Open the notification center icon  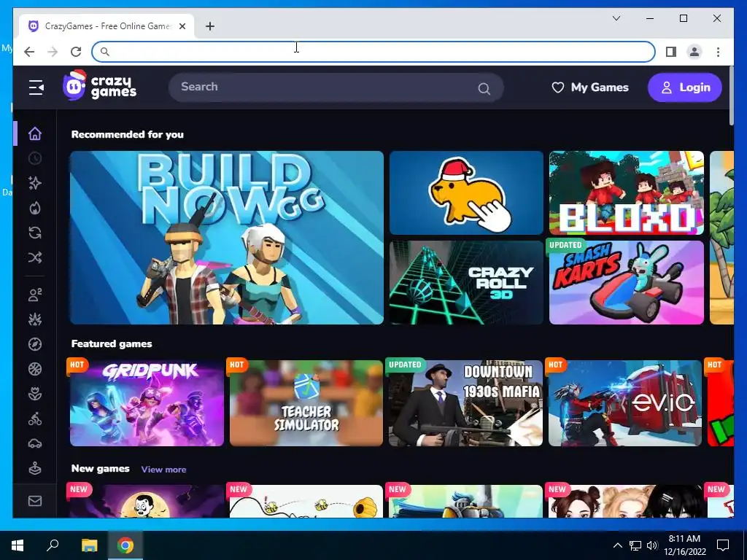[x=723, y=545]
